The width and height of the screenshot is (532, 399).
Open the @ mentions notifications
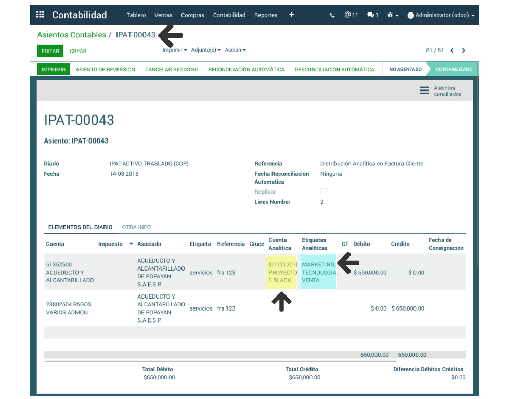click(351, 15)
